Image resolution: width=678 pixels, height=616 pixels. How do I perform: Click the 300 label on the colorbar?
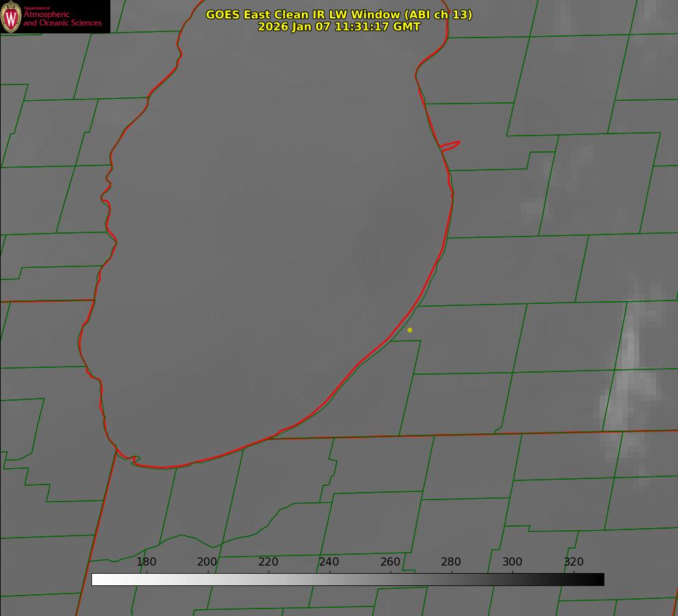point(512,561)
